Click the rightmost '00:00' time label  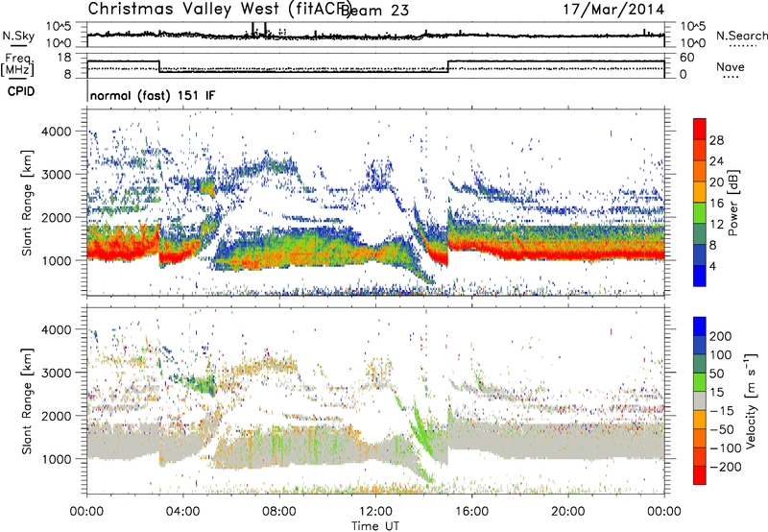(x=663, y=512)
